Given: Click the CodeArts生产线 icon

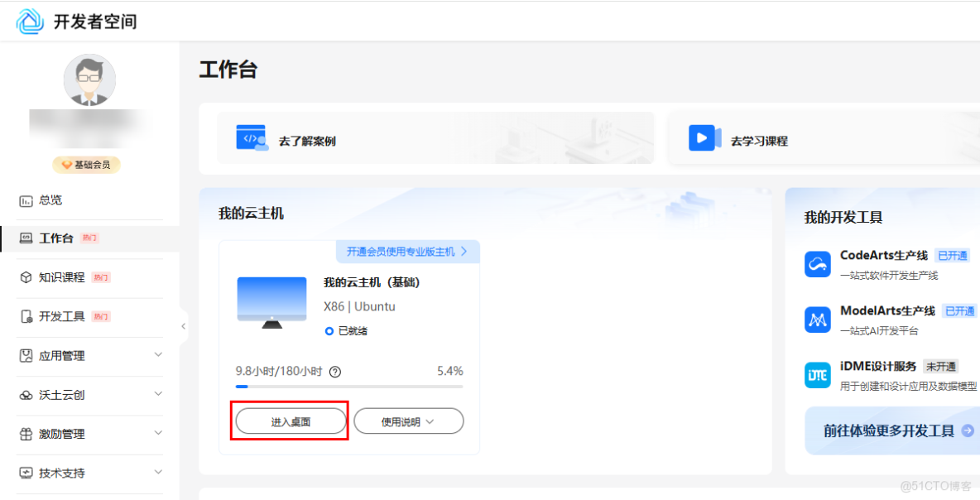Looking at the screenshot, I should [816, 264].
